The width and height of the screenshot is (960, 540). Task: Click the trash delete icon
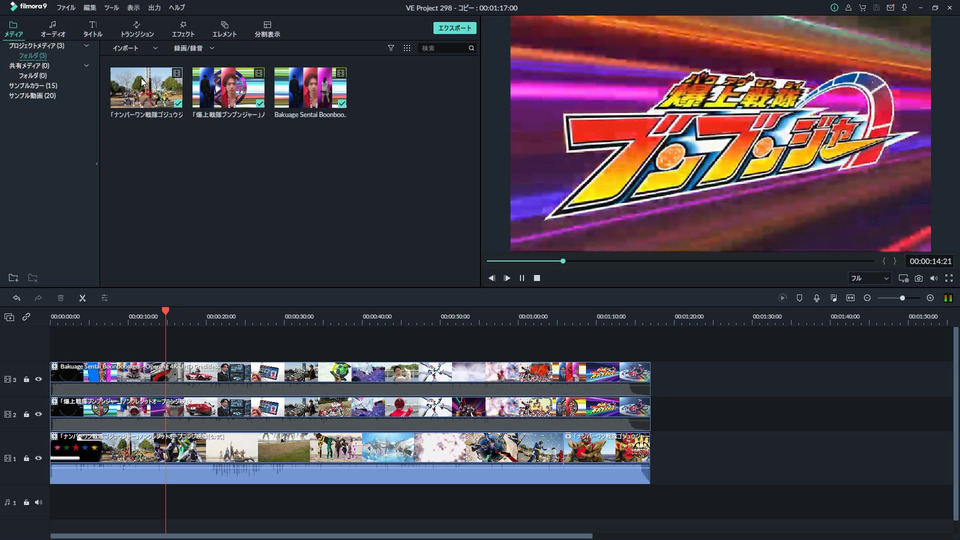(61, 298)
